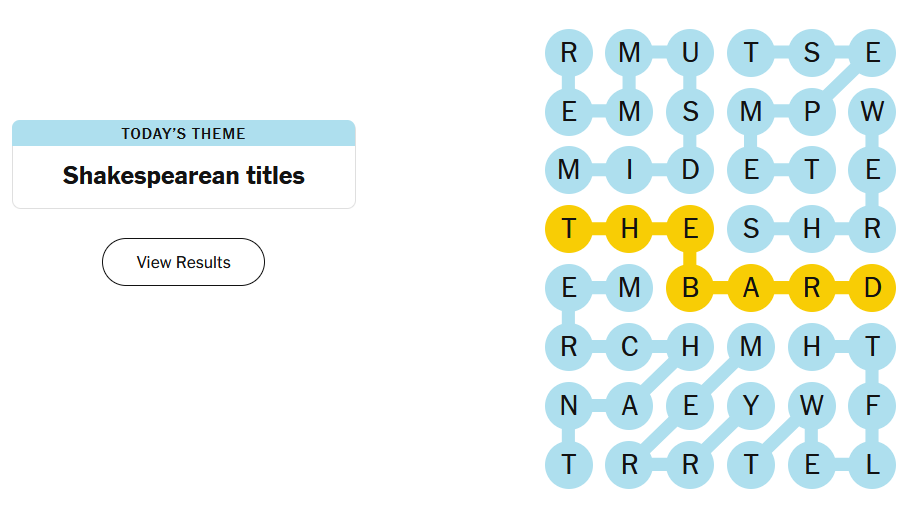Tap the letter R in the top-left corner
Viewport: 910px width, 512px height.
569,53
